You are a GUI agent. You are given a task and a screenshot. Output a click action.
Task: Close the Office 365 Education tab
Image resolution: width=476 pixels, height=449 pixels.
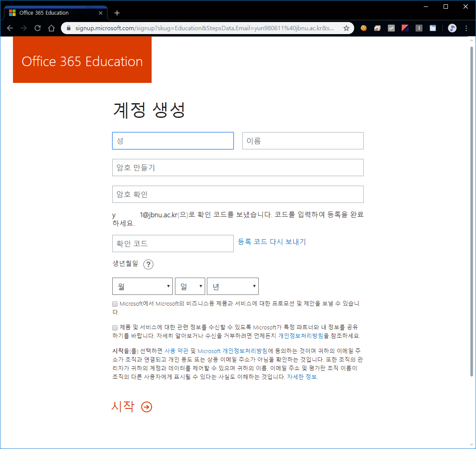tap(101, 13)
